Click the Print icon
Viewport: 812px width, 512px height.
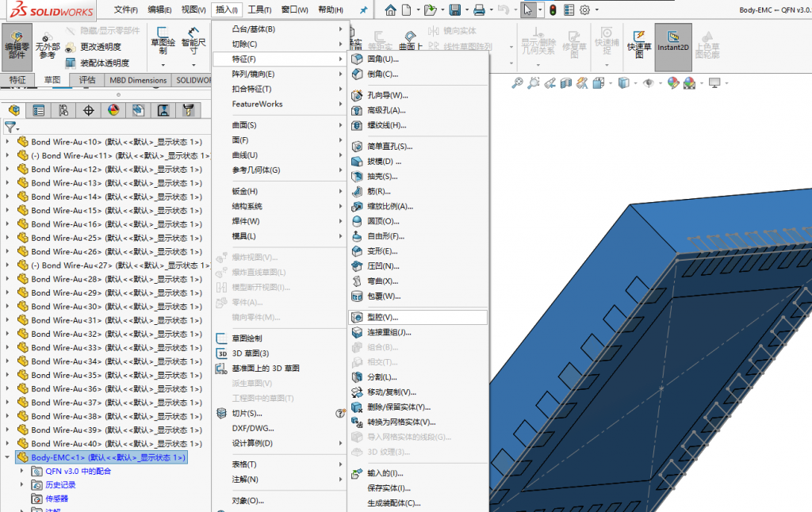pyautogui.click(x=479, y=10)
